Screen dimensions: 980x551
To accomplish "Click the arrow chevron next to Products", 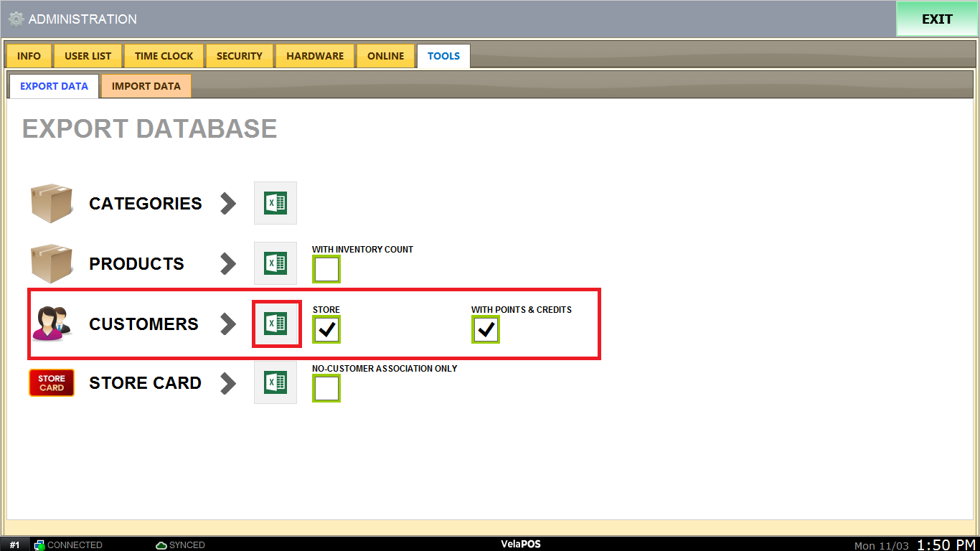I will pyautogui.click(x=228, y=263).
